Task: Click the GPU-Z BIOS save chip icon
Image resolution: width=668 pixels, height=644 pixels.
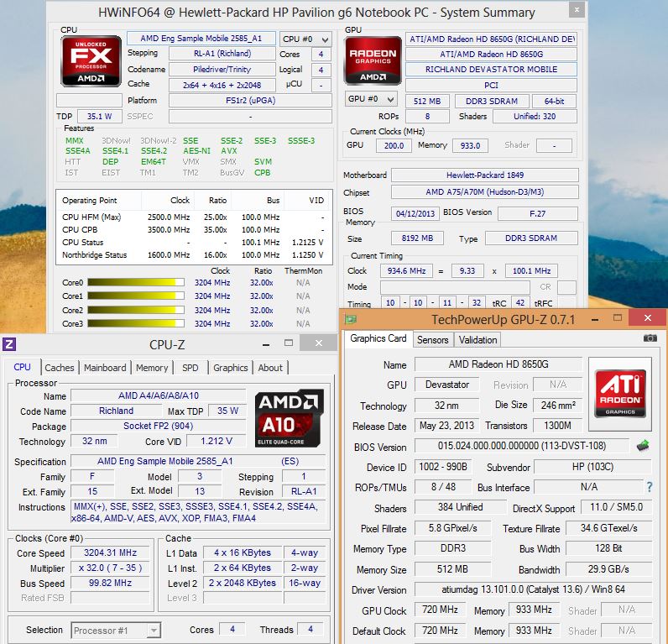Action: [643, 446]
